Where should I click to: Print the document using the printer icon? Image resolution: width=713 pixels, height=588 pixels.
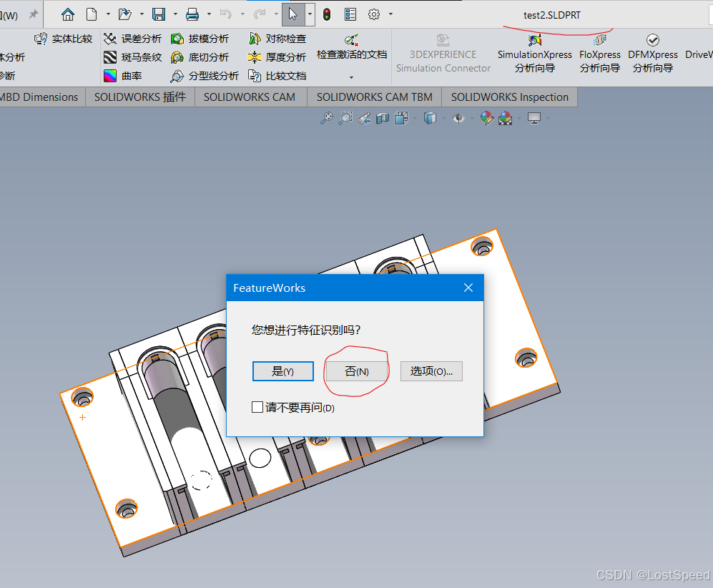click(x=192, y=14)
